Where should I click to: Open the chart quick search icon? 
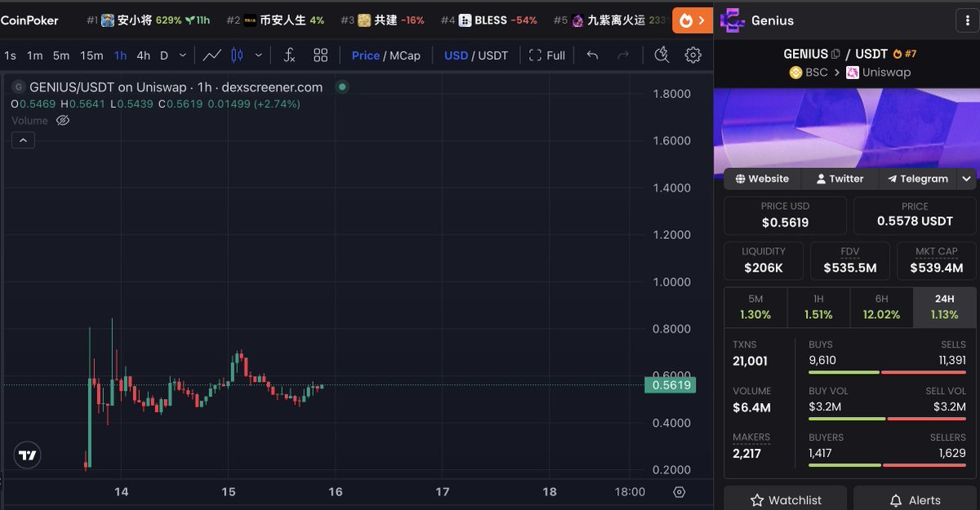[x=662, y=55]
